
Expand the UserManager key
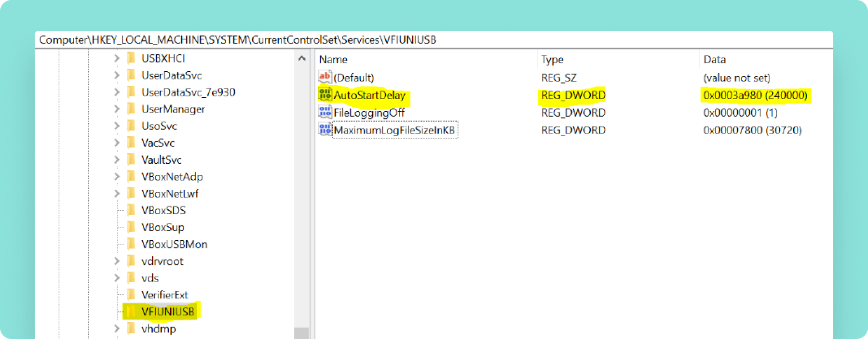[x=117, y=109]
